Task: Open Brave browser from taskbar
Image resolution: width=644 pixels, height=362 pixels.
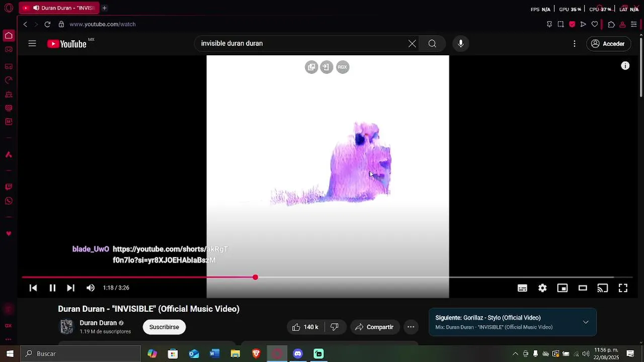Action: [256, 354]
